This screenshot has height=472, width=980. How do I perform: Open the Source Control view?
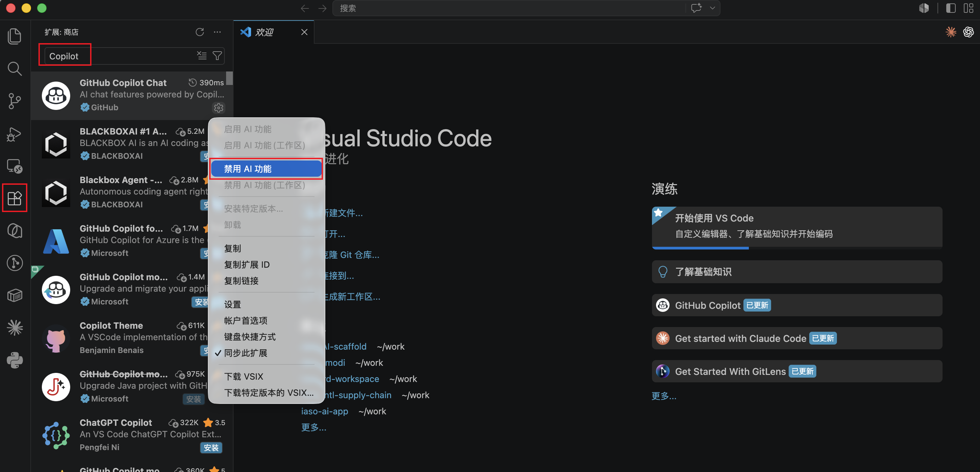pyautogui.click(x=15, y=101)
